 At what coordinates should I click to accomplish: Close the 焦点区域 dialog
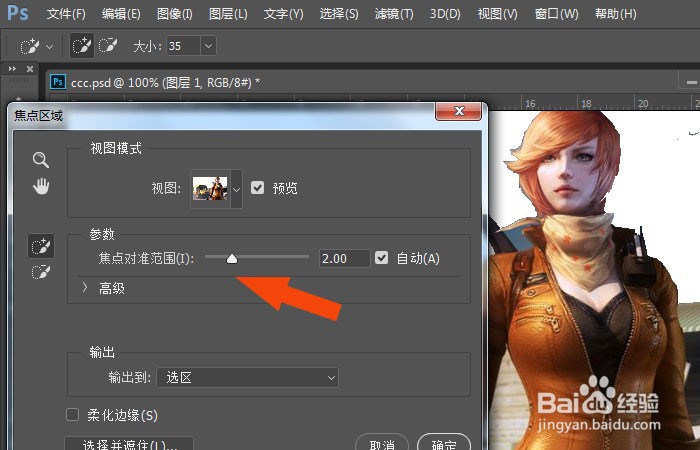[x=458, y=111]
